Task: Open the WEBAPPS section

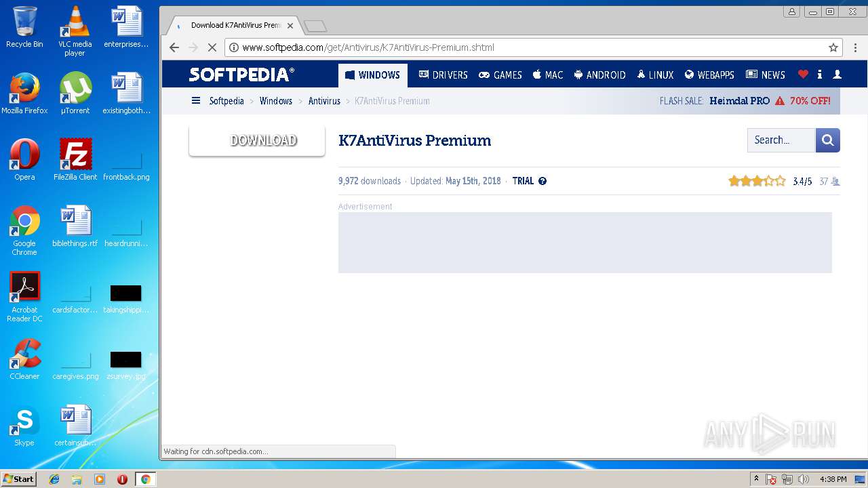Action: 709,75
